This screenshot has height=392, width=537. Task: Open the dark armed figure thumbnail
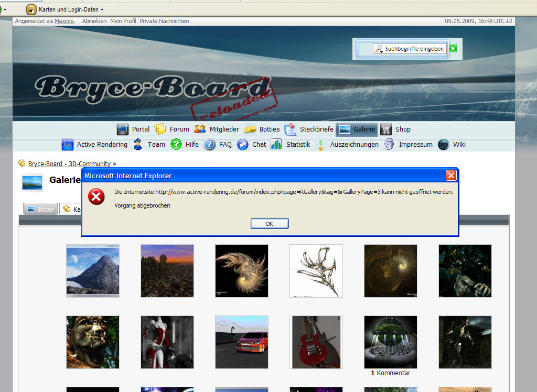(465, 342)
